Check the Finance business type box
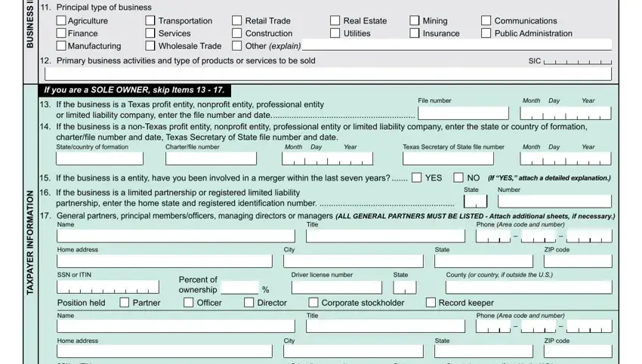Image resolution: width=642 pixels, height=364 pixels. (61, 33)
